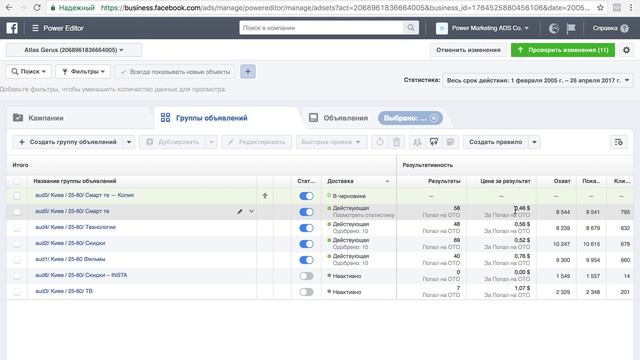640x360 pixels.
Task: Open ad set aud3/ Киев / 25-60/ ТВ
Action: tap(64, 291)
